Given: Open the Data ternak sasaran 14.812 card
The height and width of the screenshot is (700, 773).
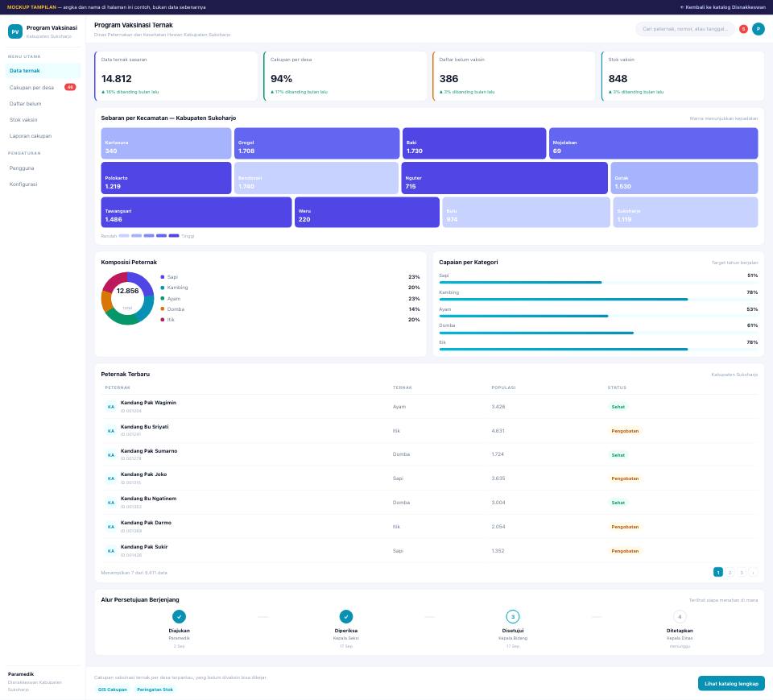Looking at the screenshot, I should [x=176, y=76].
